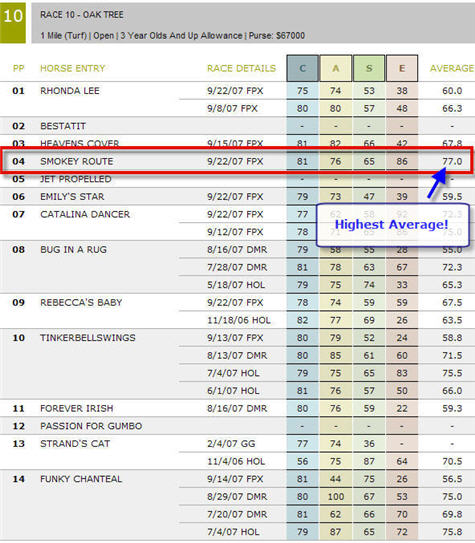Screen dimensions: 475x543
Task: Click the 77.0 average for Smokey Route
Action: pyautogui.click(x=452, y=161)
